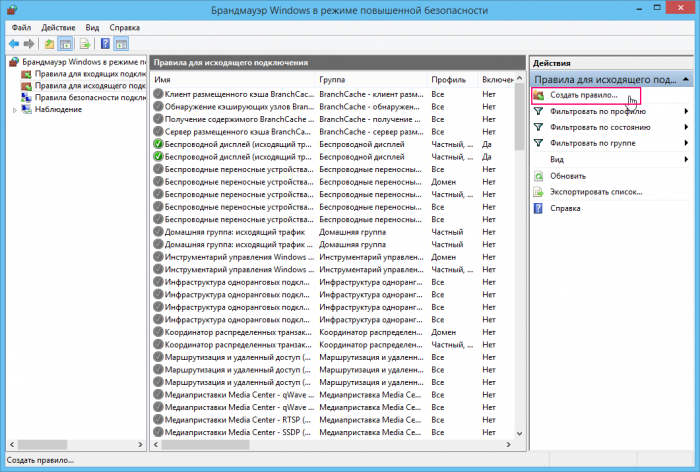The height and width of the screenshot is (472, 700).
Task: Select Координатор распределенных транзакций rule with Домен profile
Action: (238, 332)
